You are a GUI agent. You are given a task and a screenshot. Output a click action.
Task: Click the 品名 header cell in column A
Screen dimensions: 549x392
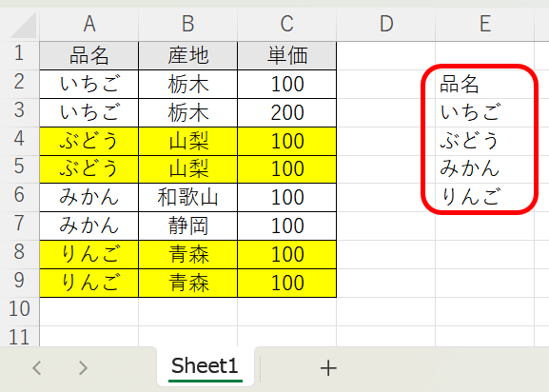click(89, 55)
